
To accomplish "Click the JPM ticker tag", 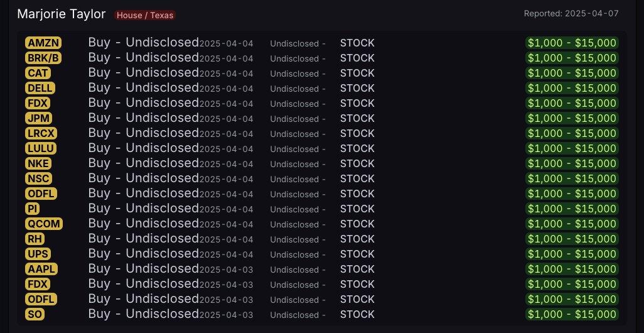I will pos(39,118).
